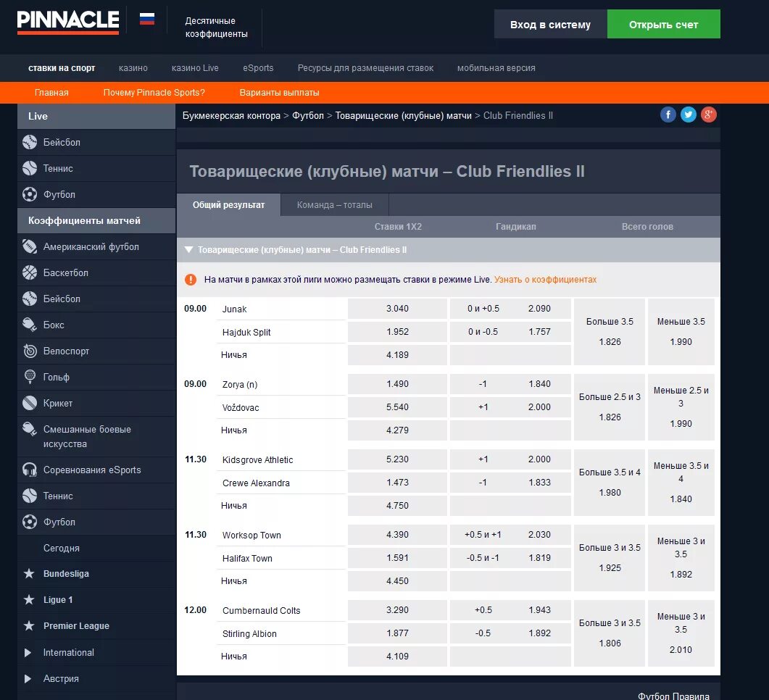Select Больше 3.5 at 1.826 for Junak match
Viewport: 769px width, 700px height.
point(610,332)
